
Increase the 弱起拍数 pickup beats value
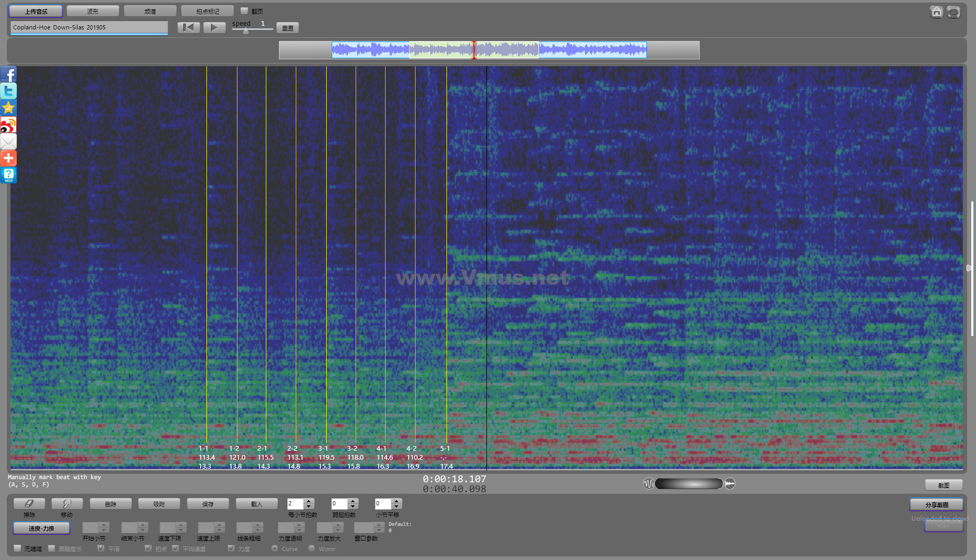(353, 501)
